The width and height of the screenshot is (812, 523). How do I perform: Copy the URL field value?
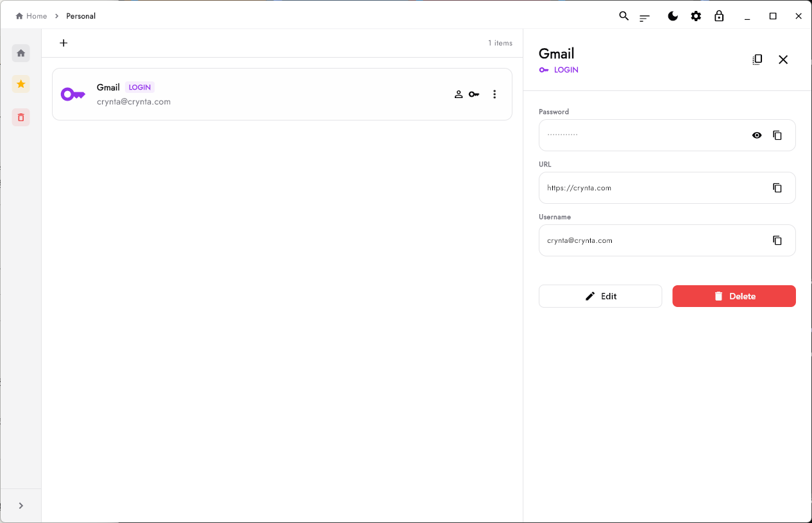pyautogui.click(x=777, y=188)
